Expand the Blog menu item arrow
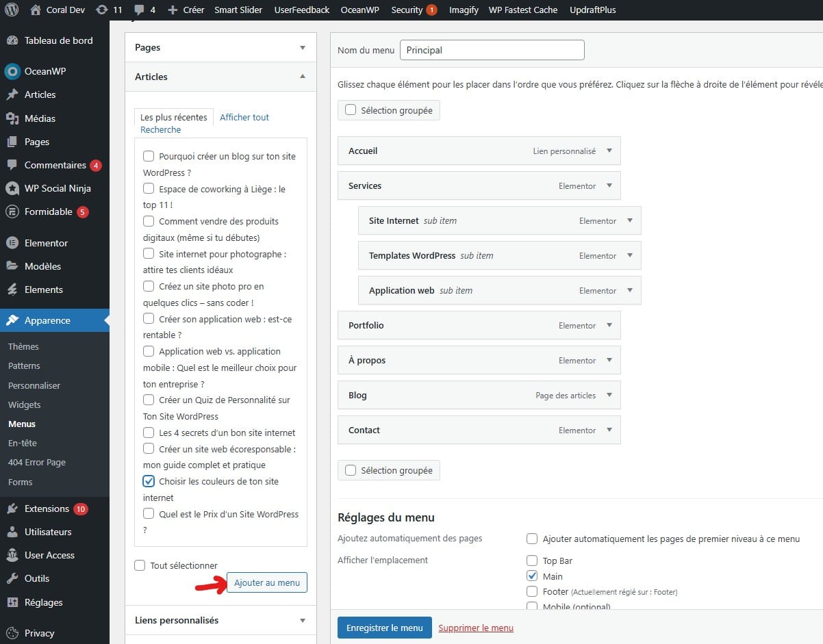Viewport: 823px width, 644px height. [x=609, y=395]
